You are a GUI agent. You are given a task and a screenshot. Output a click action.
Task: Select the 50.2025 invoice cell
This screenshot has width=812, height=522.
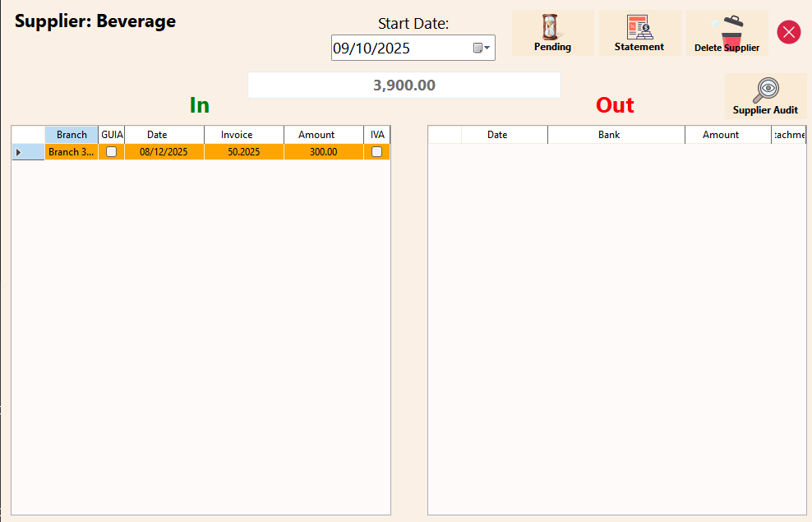pos(243,152)
